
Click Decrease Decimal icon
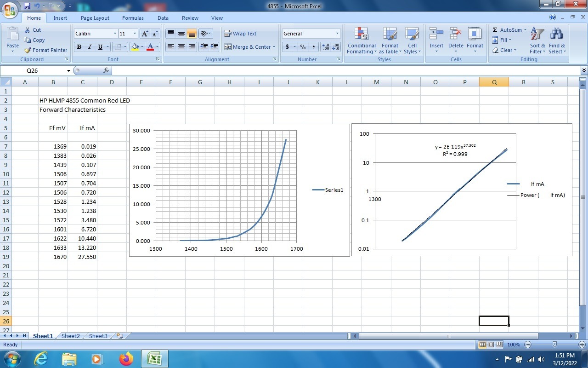coord(336,47)
